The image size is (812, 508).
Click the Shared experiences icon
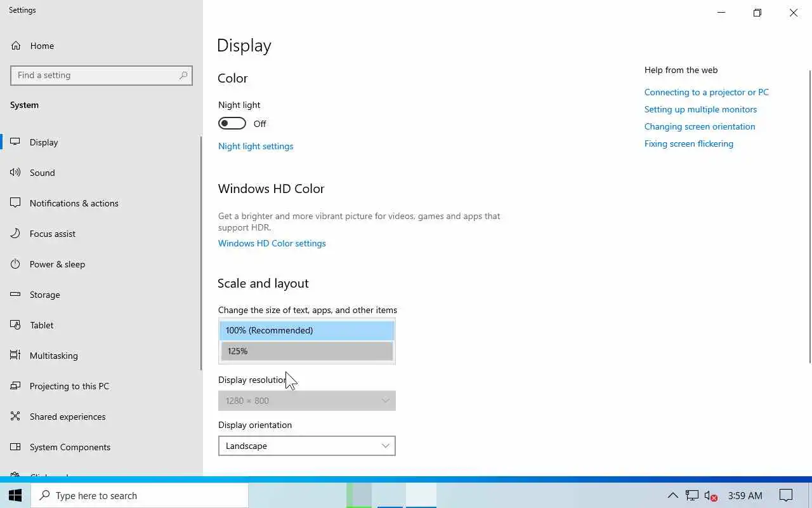(16, 417)
